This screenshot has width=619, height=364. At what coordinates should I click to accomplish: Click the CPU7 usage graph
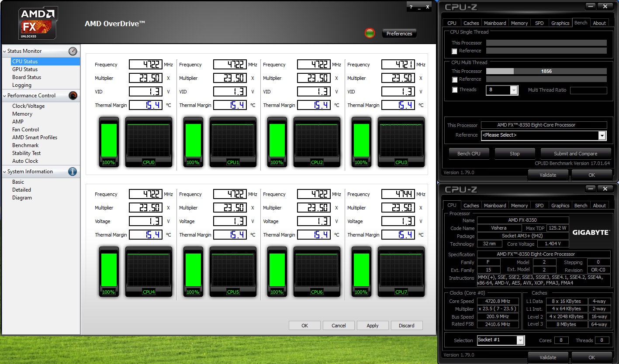point(401,271)
